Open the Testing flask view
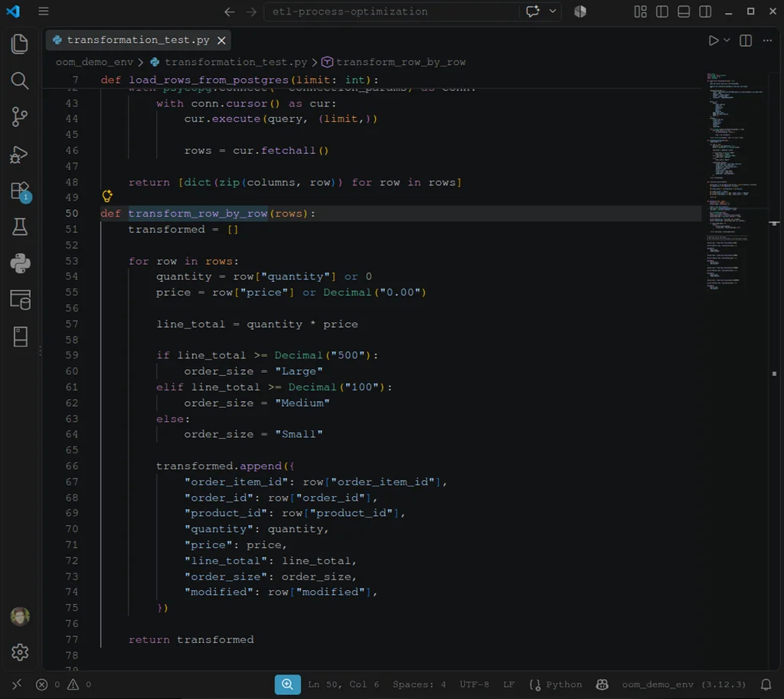 20,227
